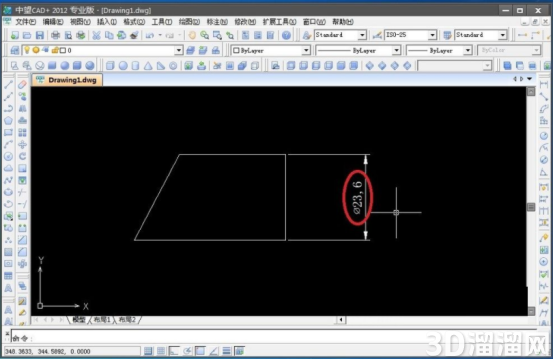This screenshot has width=554, height=360.
Task: Open the 帮助 (Help) menu
Action: tap(343, 22)
